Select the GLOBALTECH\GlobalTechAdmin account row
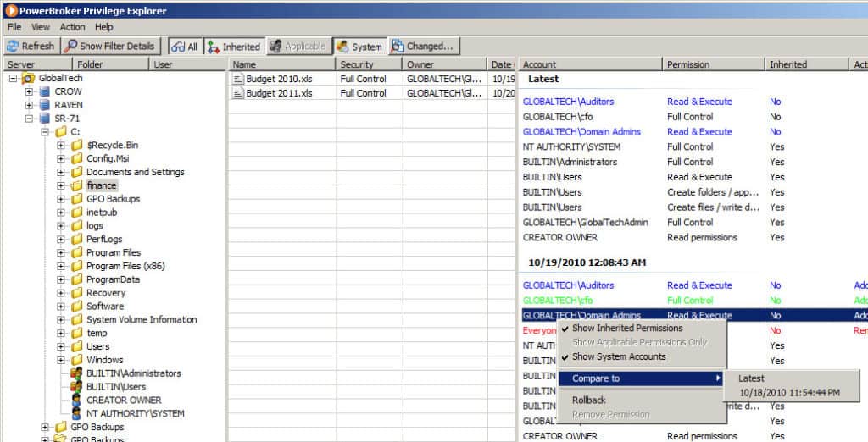This screenshot has width=868, height=442. [x=693, y=223]
